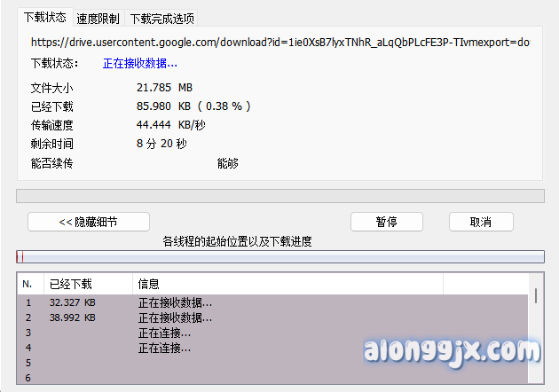Open the 速度限制 tab
This screenshot has height=392, width=559.
(x=98, y=19)
